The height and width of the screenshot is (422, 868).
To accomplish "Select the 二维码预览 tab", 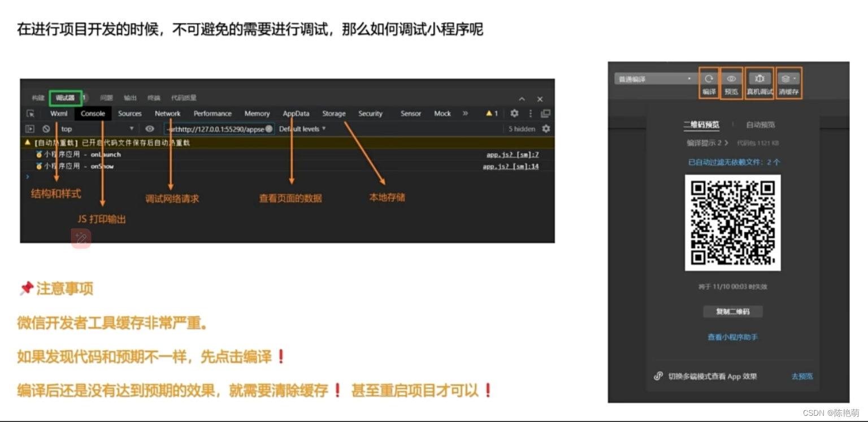I will (x=701, y=124).
